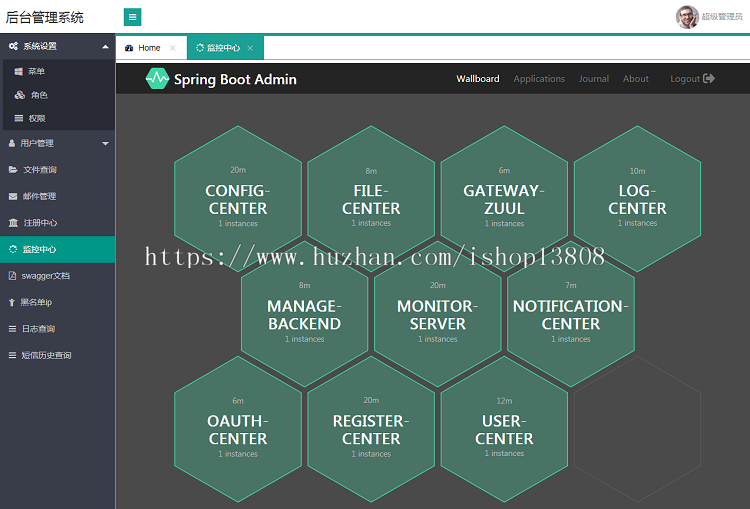This screenshot has height=509, width=750.
Task: Go to the Journal page
Action: click(594, 78)
